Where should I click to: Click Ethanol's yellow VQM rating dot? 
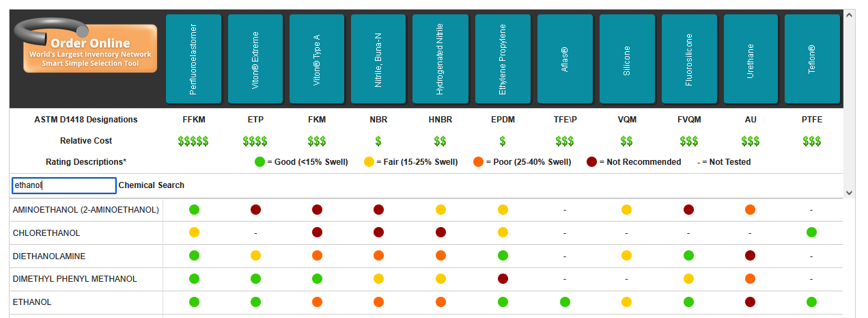coord(627,302)
